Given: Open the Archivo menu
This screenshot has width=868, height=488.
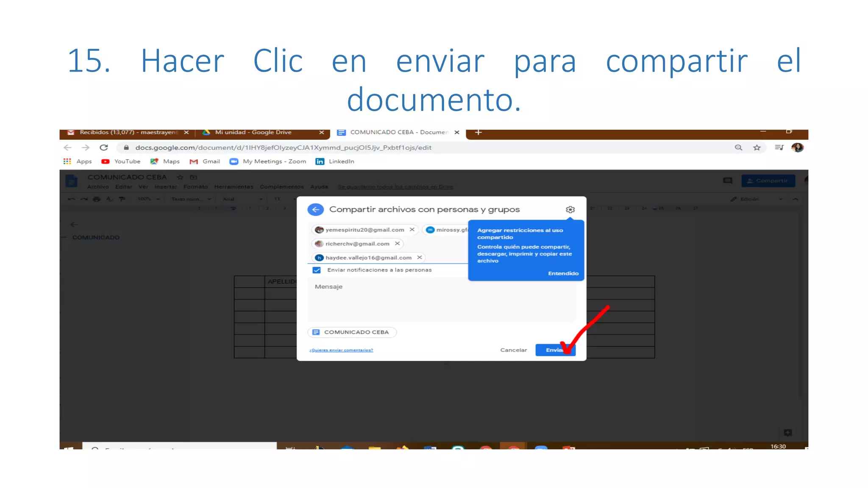Looking at the screenshot, I should (98, 187).
